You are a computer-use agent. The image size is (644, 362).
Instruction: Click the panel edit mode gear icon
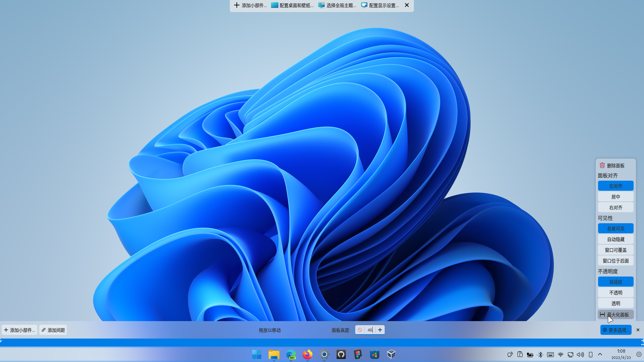pyautogui.click(x=639, y=354)
